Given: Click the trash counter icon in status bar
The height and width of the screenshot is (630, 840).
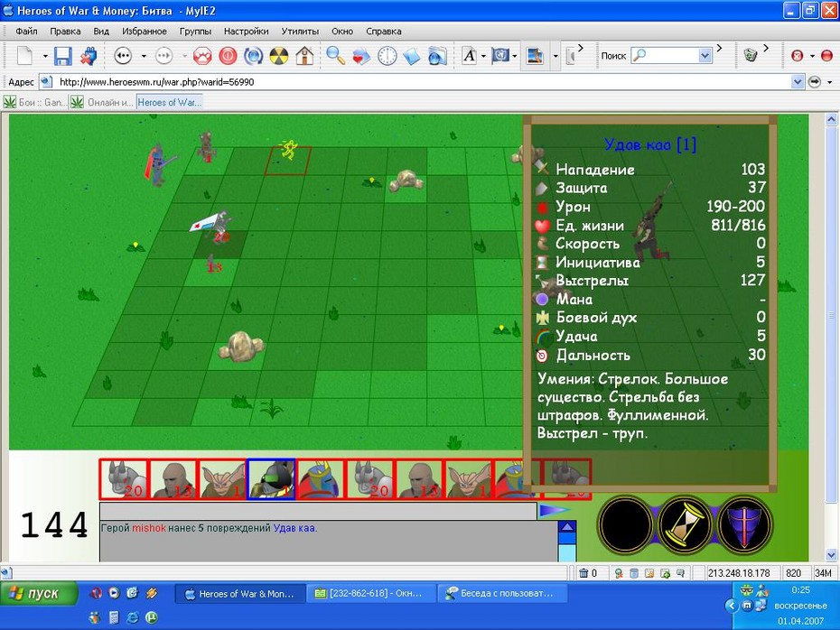Looking at the screenshot, I should tap(583, 573).
